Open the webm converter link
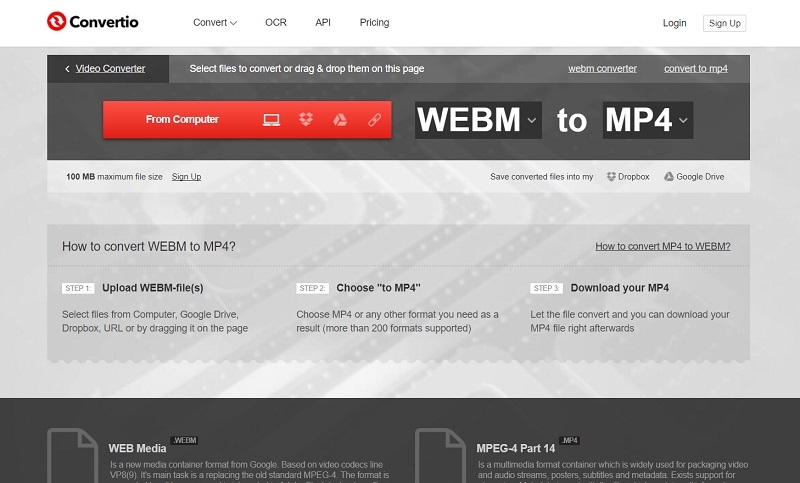This screenshot has height=483, width=800. (603, 68)
